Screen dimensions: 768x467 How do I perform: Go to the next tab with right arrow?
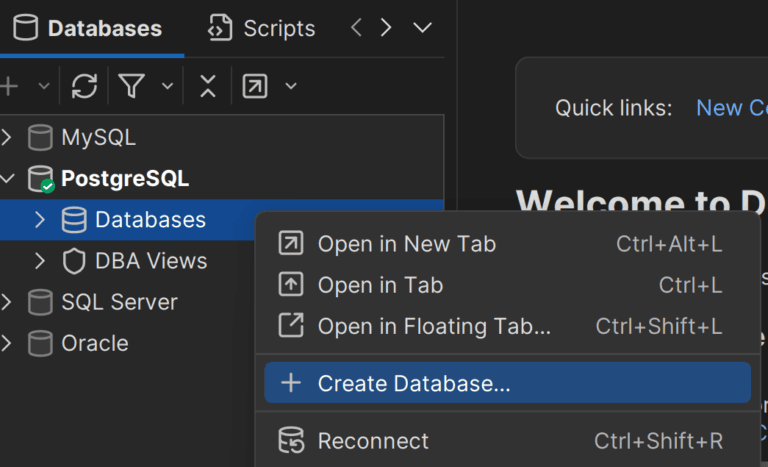pos(386,27)
